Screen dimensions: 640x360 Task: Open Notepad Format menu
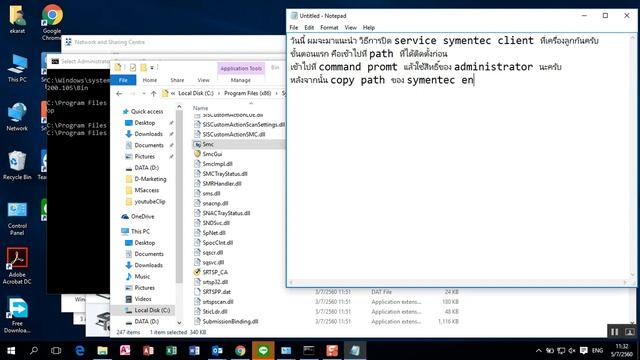[329, 27]
